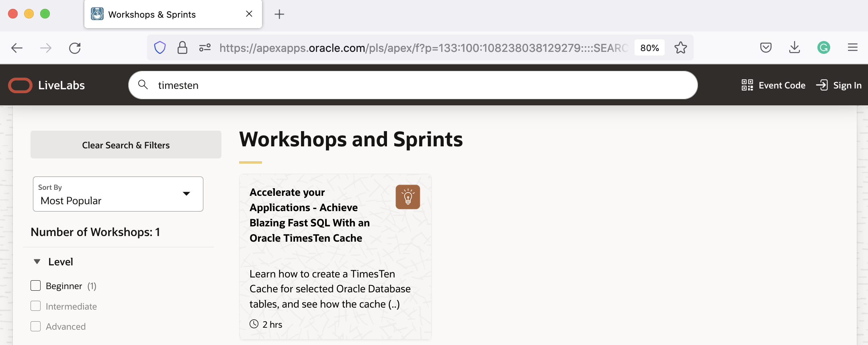Click the green Grammarly extension icon
The image size is (868, 345).
tap(824, 48)
